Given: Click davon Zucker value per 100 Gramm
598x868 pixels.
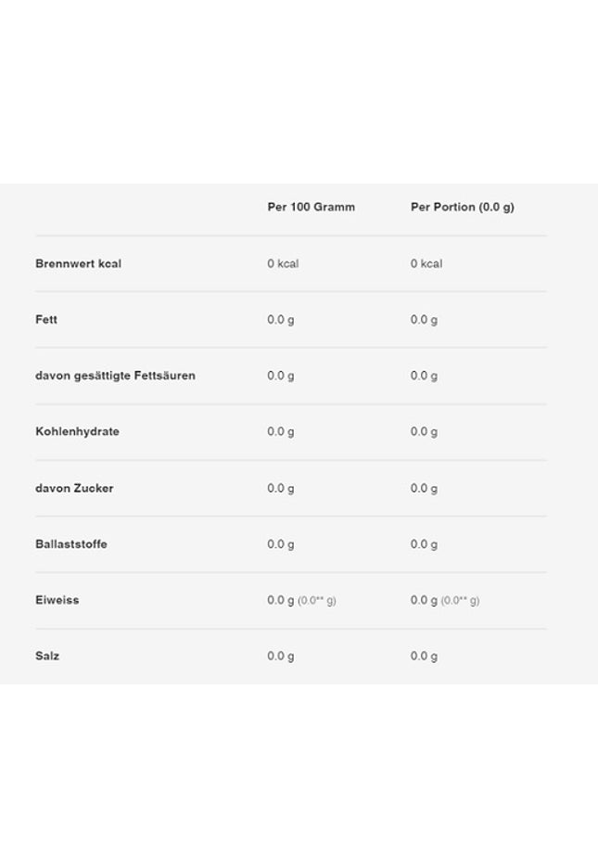Looking at the screenshot, I should pyautogui.click(x=281, y=488).
